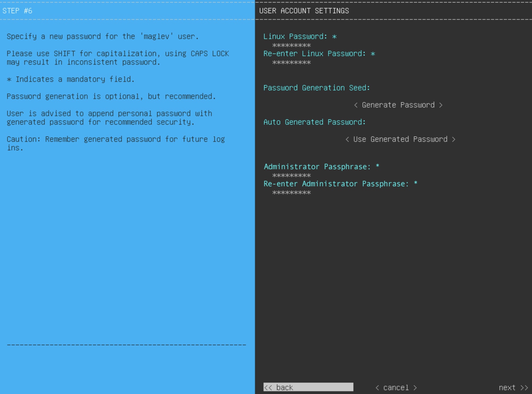Click the Administrator Passphrase label text
Screen dimensions: 532x394
317,167
